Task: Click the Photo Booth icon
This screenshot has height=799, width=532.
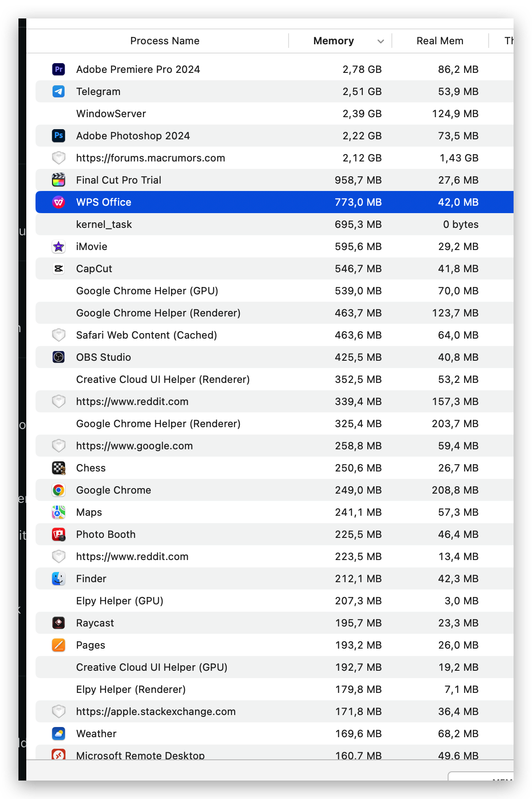Action: click(x=59, y=534)
